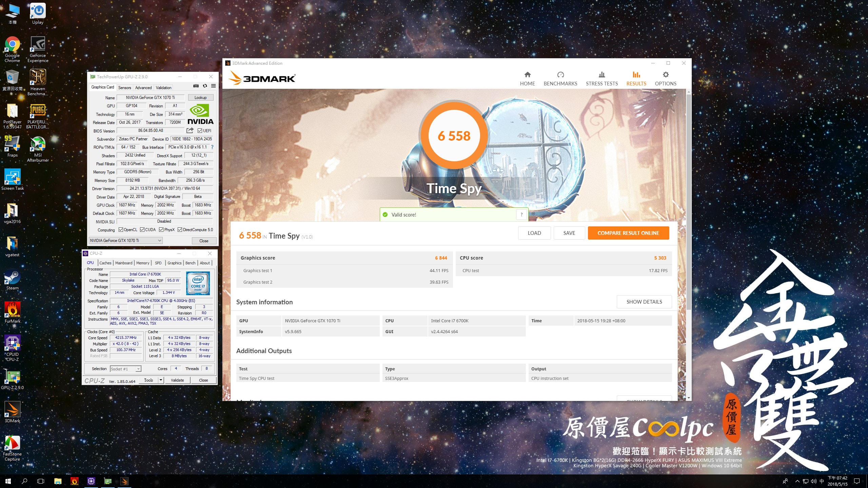Open GPU selection dropdown in GPU-Z
Viewport: 868px width, 488px height.
(125, 241)
